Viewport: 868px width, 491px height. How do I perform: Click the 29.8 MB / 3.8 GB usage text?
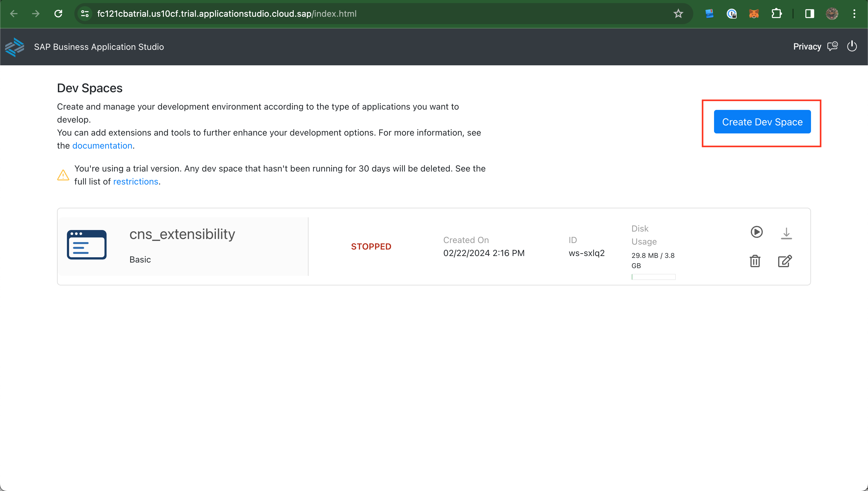653,260
